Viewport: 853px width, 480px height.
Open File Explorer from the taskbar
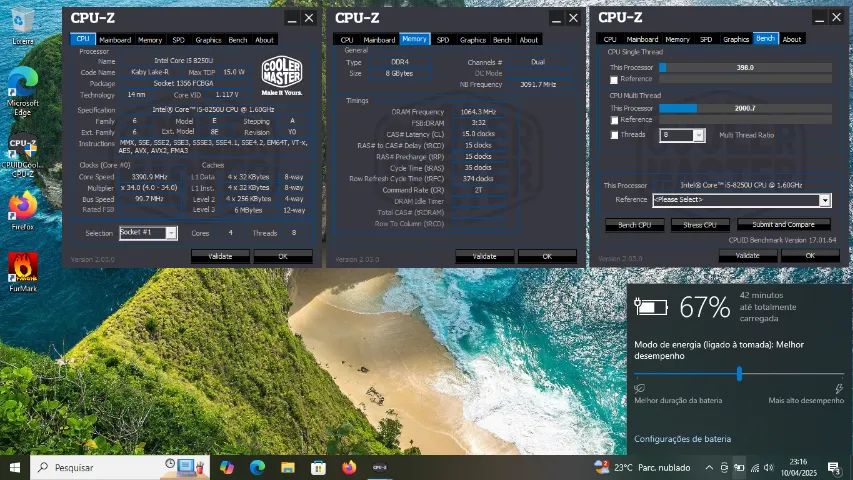coord(288,467)
